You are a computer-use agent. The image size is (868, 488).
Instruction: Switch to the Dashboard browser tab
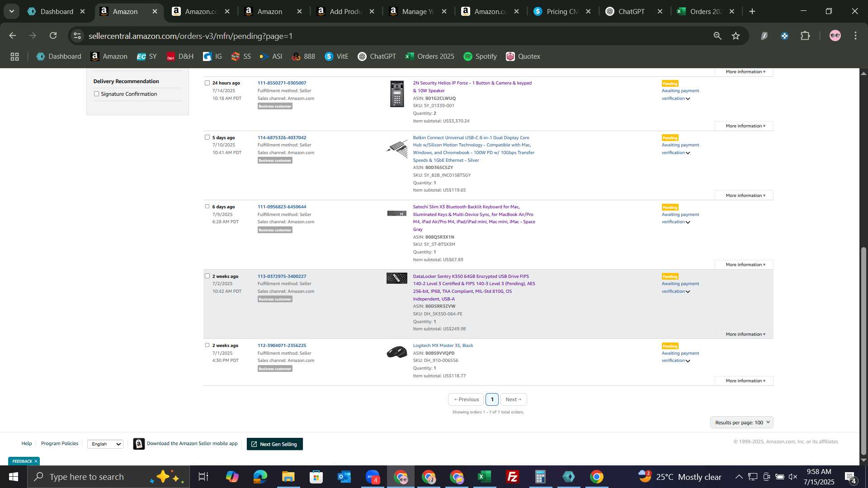(x=56, y=11)
